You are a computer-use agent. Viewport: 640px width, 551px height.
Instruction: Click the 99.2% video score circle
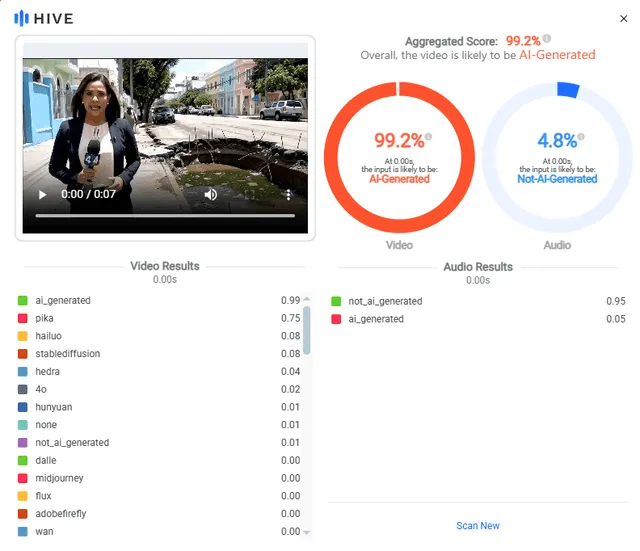399,157
